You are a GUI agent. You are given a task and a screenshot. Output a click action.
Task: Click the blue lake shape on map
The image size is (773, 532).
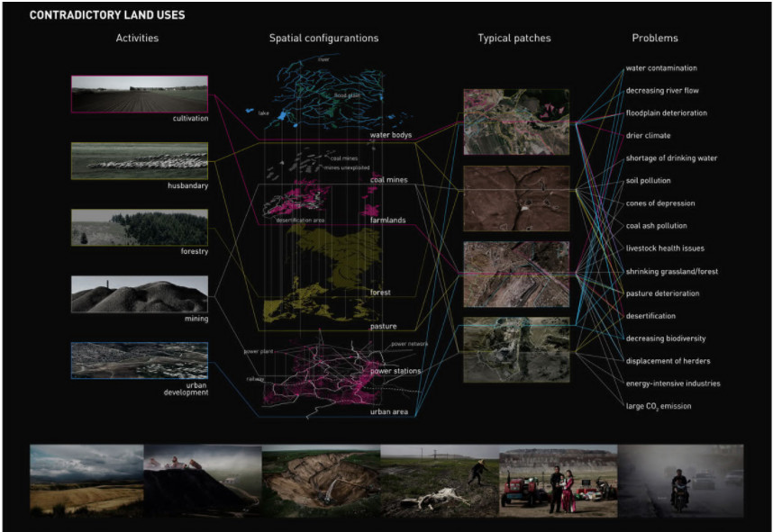pyautogui.click(x=285, y=116)
